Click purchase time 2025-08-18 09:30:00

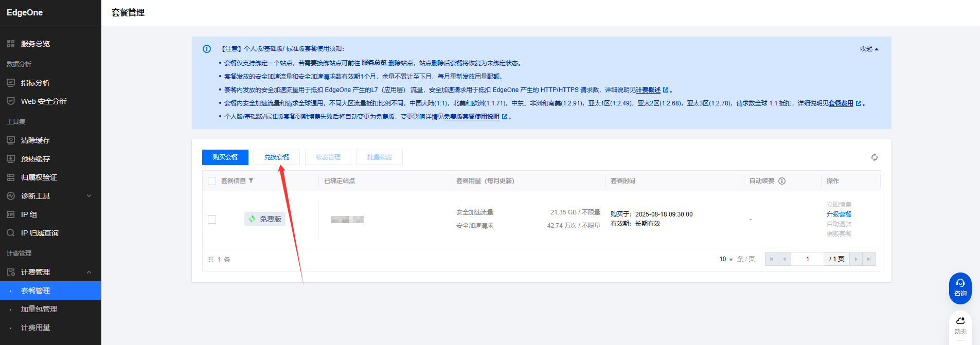pos(664,214)
